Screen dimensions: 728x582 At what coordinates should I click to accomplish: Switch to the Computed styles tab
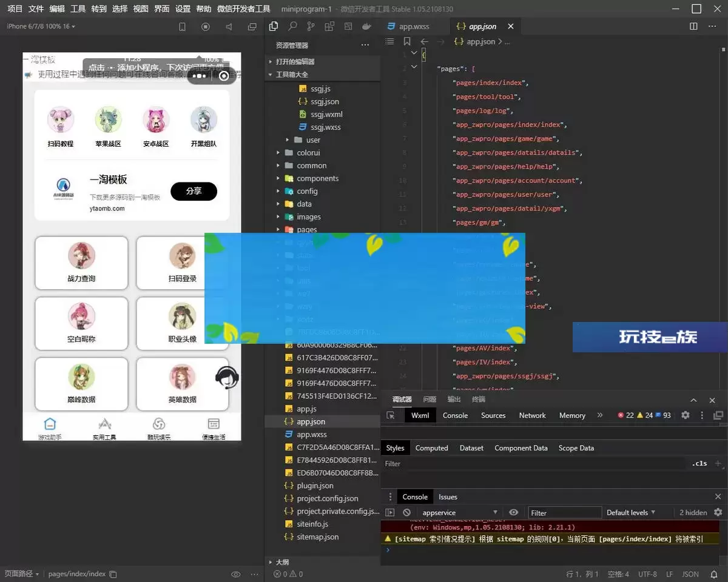click(431, 448)
